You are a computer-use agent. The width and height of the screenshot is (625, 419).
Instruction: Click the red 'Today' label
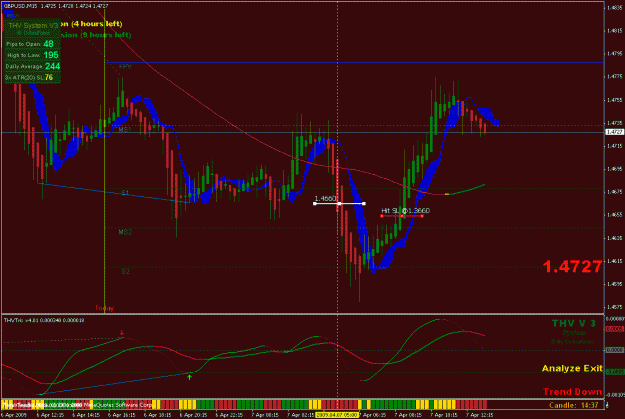point(104,308)
